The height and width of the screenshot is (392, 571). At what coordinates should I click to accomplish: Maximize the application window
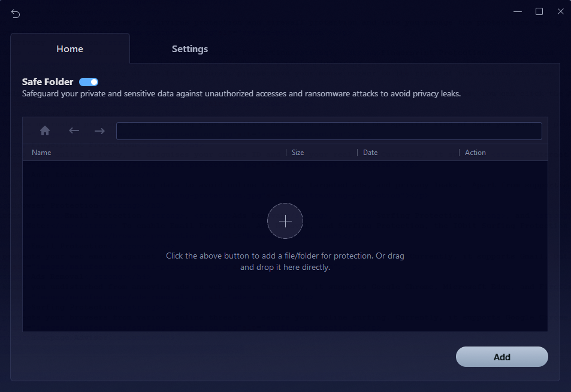point(539,11)
